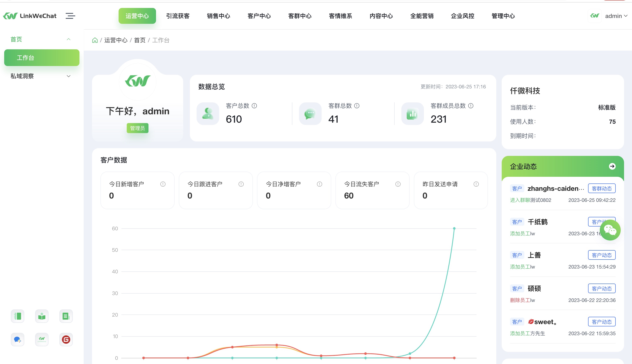Open the reading book icon in sidebar
This screenshot has height=364, width=632.
coord(42,316)
